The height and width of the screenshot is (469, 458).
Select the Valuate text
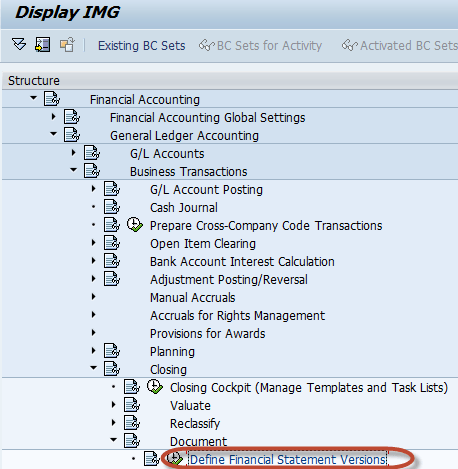[x=190, y=406]
